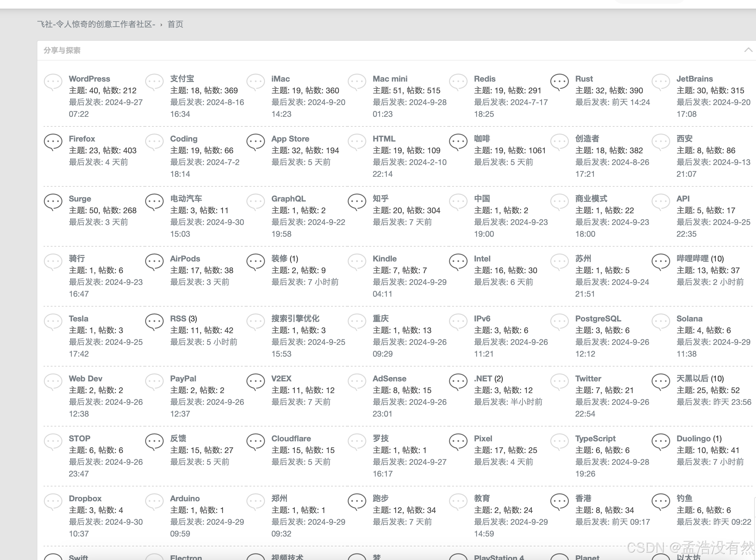Screen dimensions: 756x560
Task: Open the TypeScript forum link
Action: 595,439
